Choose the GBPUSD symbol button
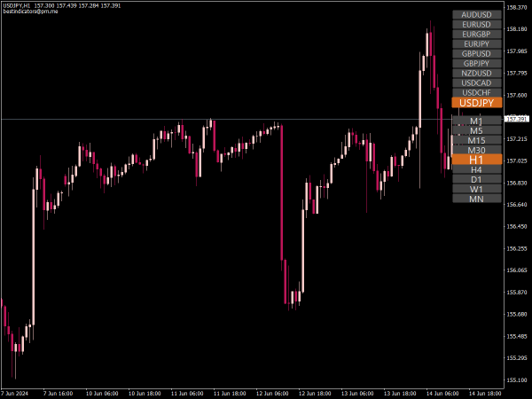The width and height of the screenshot is (532, 399). tap(477, 53)
